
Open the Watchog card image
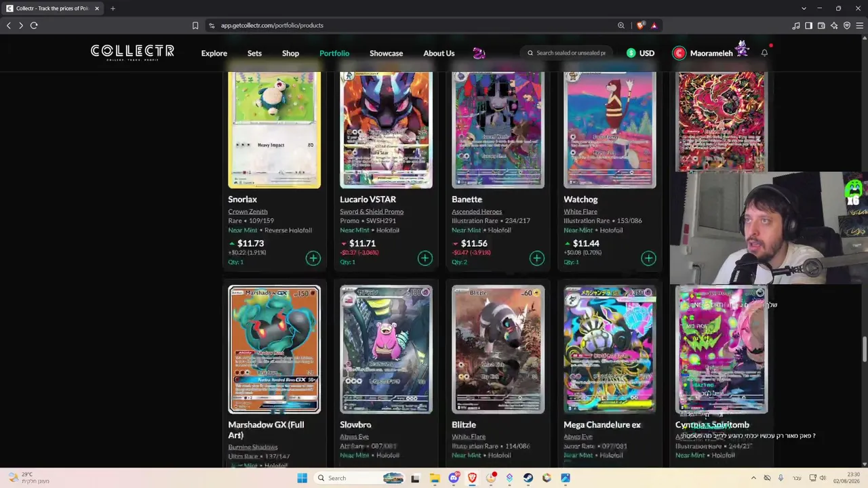tap(610, 129)
